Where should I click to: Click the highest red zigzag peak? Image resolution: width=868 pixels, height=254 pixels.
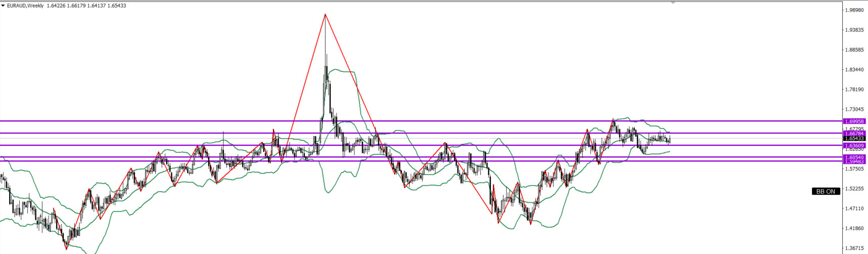pos(325,14)
